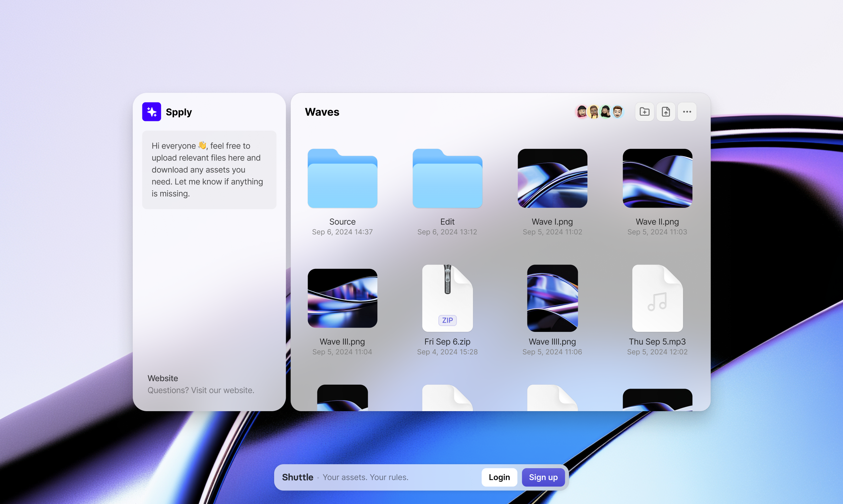Image resolution: width=843 pixels, height=504 pixels.
Task: Click the 'Sep 5, 2024 11:06' date
Action: tap(552, 352)
